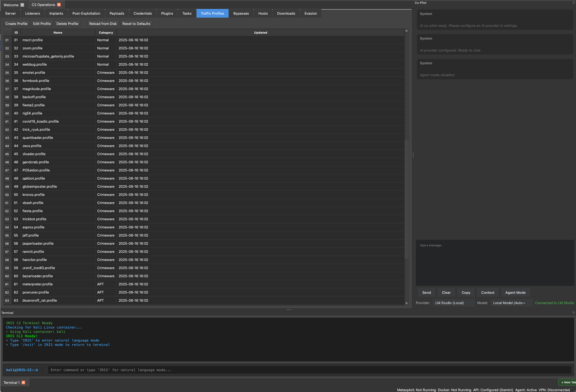Select the trick_ryuk.profile row

pyautogui.click(x=204, y=129)
